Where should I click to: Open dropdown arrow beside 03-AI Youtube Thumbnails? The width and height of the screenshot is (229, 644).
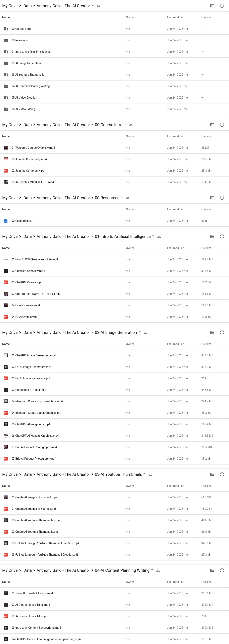point(144,474)
